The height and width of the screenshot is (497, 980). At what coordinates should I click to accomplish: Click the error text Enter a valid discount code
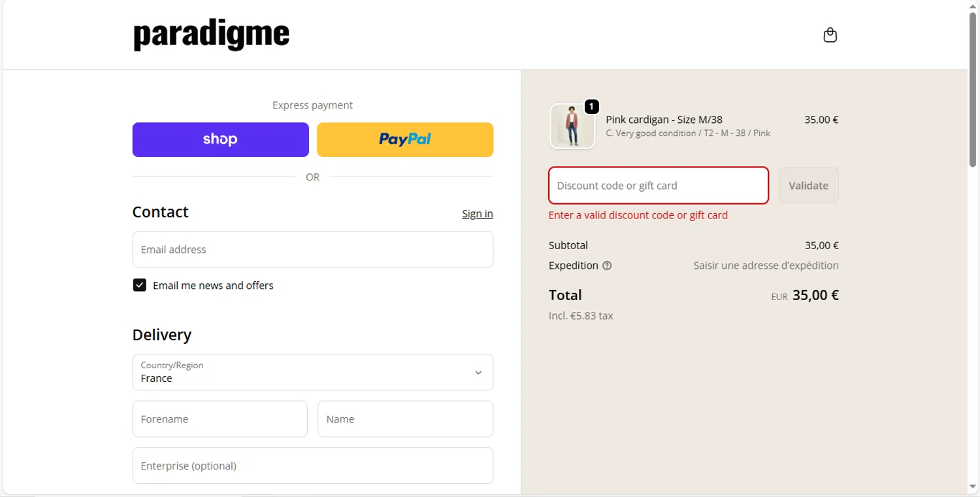[638, 215]
